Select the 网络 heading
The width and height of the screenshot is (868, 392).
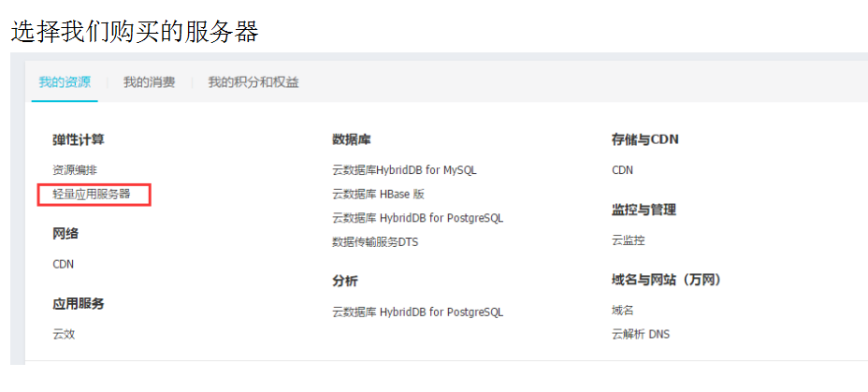(x=65, y=234)
